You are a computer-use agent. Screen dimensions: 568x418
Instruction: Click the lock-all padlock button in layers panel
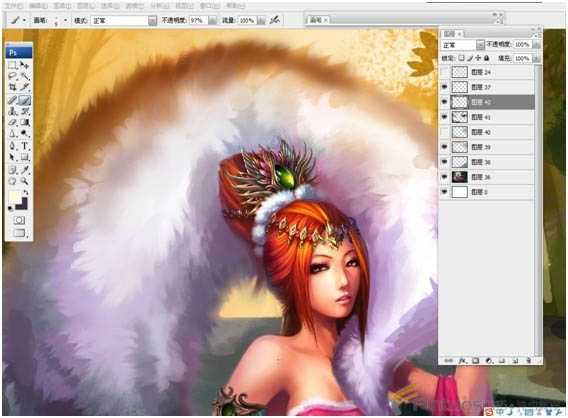[487, 58]
